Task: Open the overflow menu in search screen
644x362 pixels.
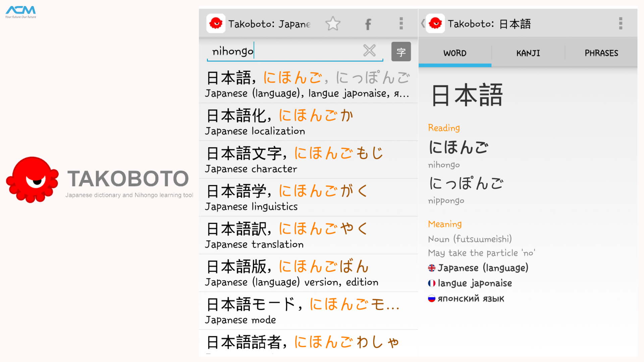Action: (401, 23)
